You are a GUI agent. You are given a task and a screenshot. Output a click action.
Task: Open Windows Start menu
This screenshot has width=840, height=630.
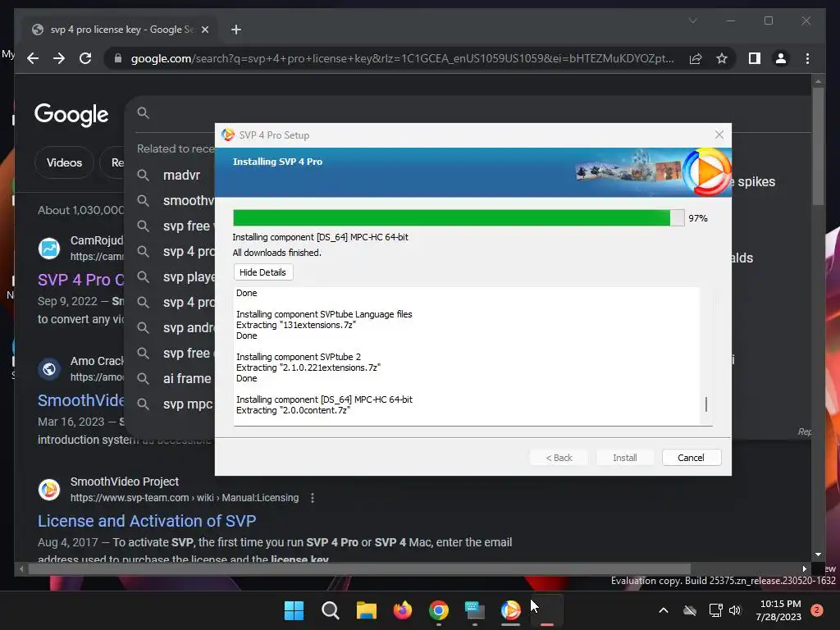pos(294,610)
